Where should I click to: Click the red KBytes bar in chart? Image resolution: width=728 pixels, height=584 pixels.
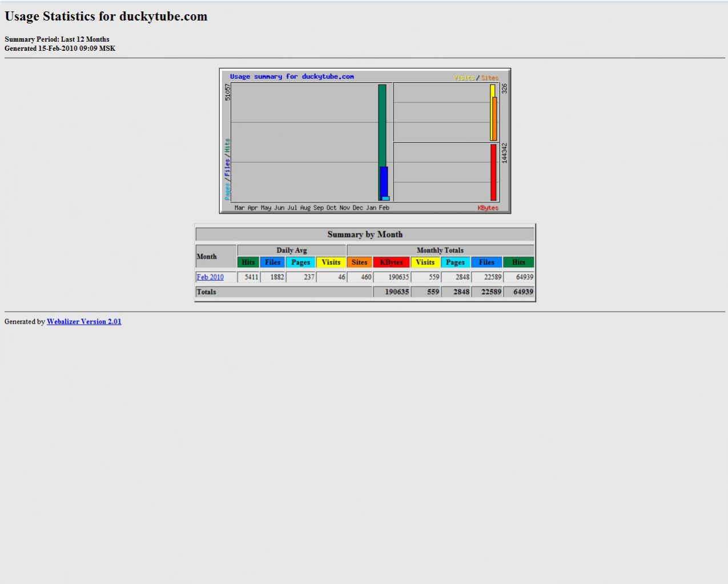pos(493,172)
